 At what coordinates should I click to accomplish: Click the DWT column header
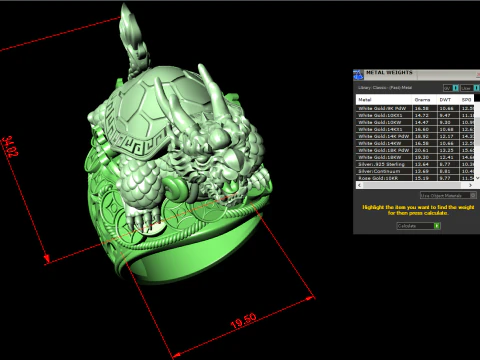pyautogui.click(x=448, y=100)
